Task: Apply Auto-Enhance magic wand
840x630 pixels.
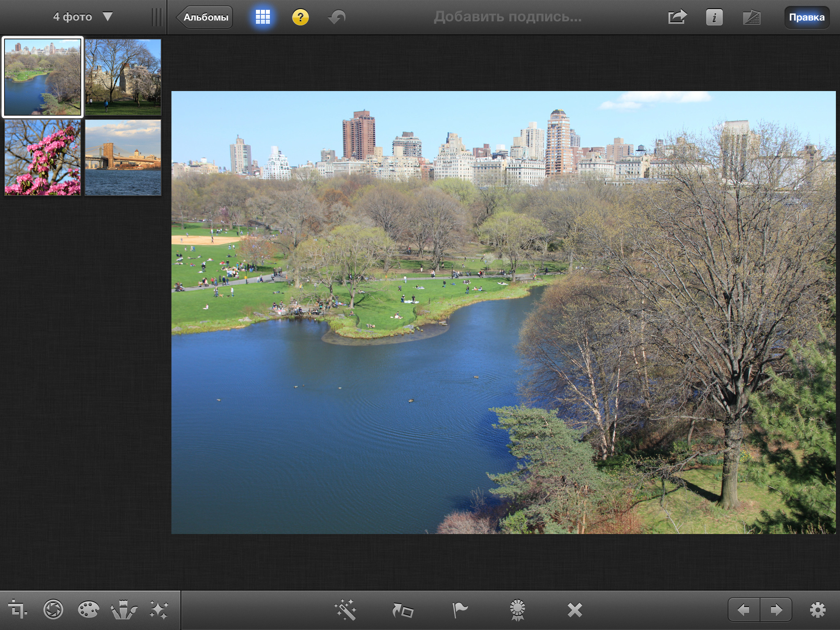Action: click(345, 610)
